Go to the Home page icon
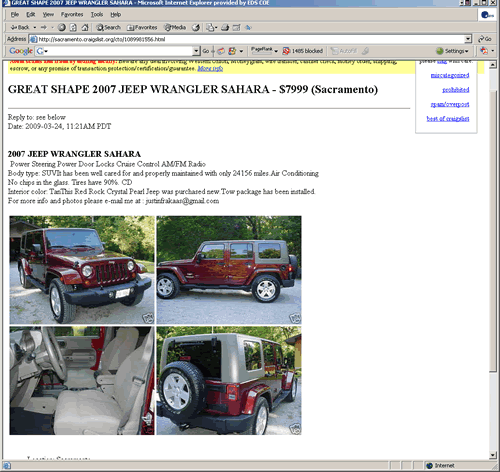500x472 pixels. [x=85, y=27]
